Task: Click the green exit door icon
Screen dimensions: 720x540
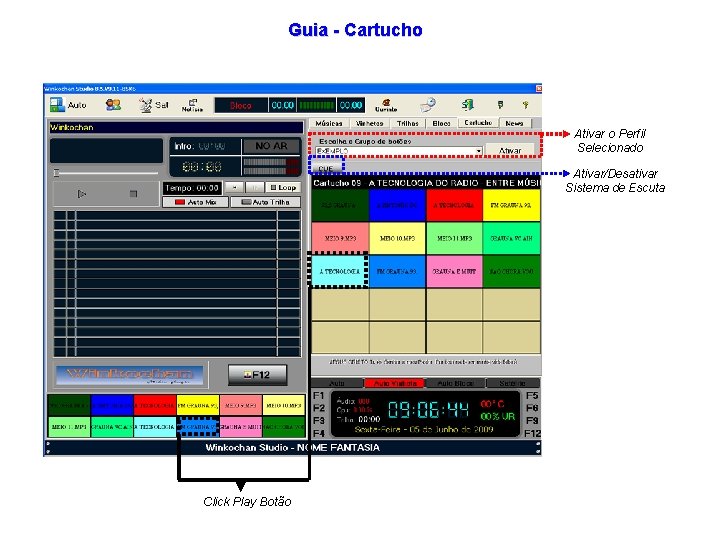Action: [x=467, y=105]
